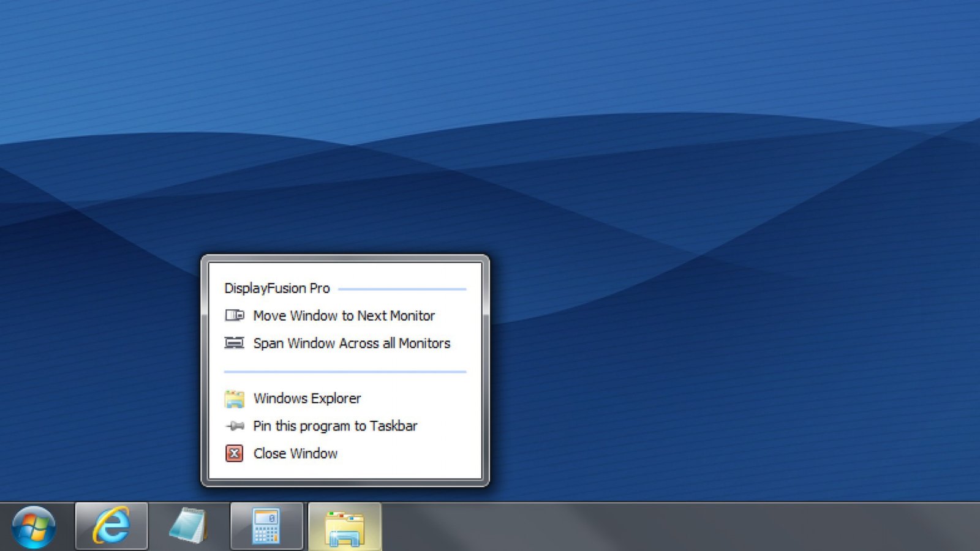Switch to the Calculator taskbar button
The image size is (980, 551).
click(x=266, y=527)
